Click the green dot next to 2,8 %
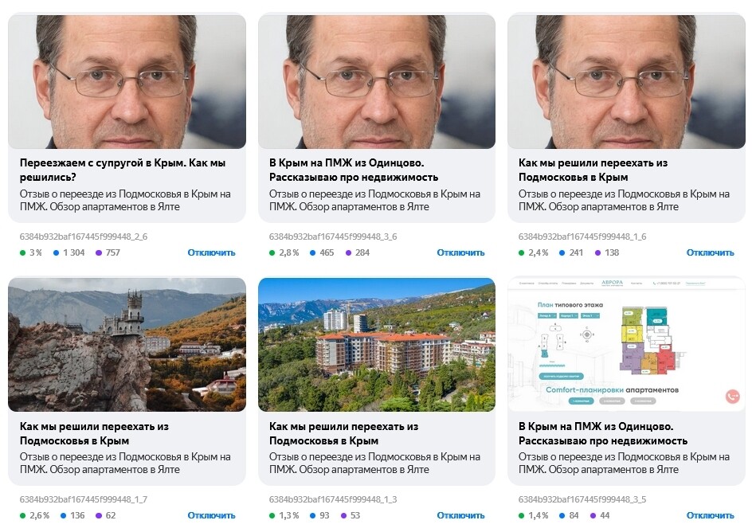The image size is (756, 532). point(272,252)
